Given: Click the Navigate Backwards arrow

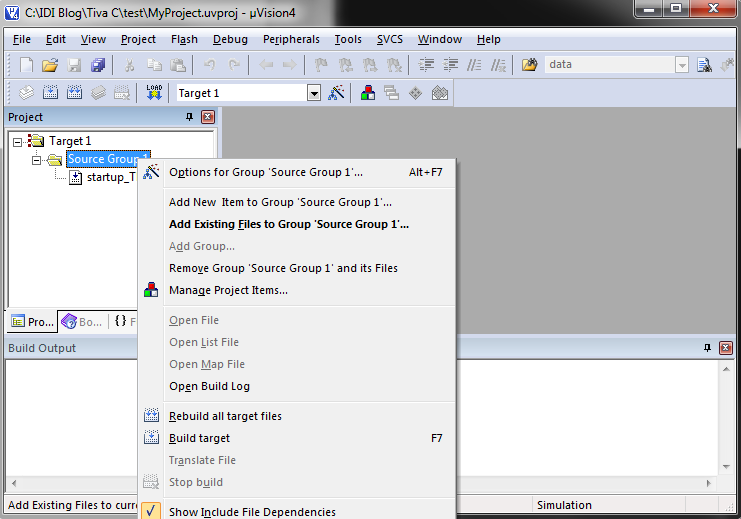Looking at the screenshot, I should click(266, 64).
